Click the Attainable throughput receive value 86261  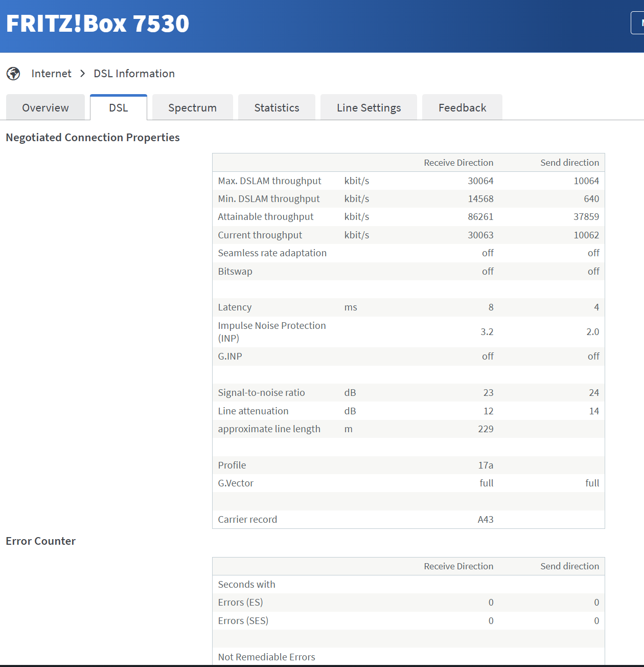coord(480,217)
